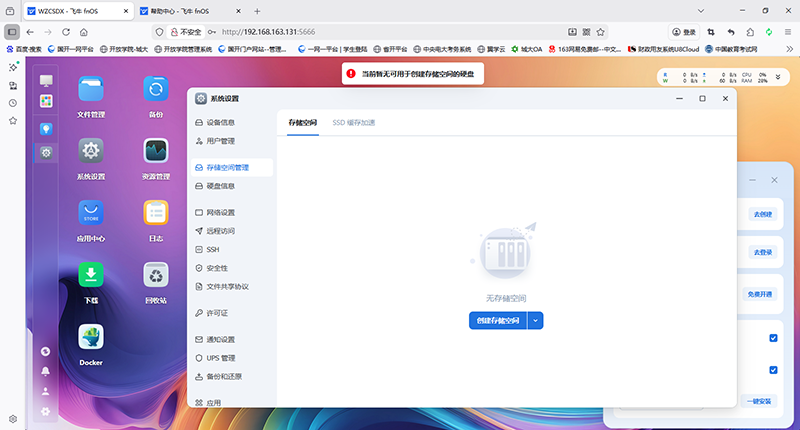Click the browser home button

[x=84, y=32]
